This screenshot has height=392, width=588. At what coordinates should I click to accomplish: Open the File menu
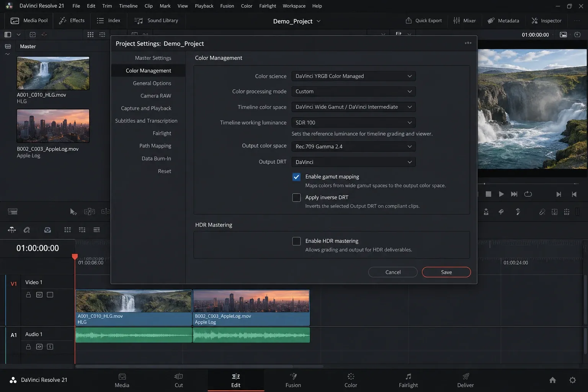pyautogui.click(x=76, y=6)
